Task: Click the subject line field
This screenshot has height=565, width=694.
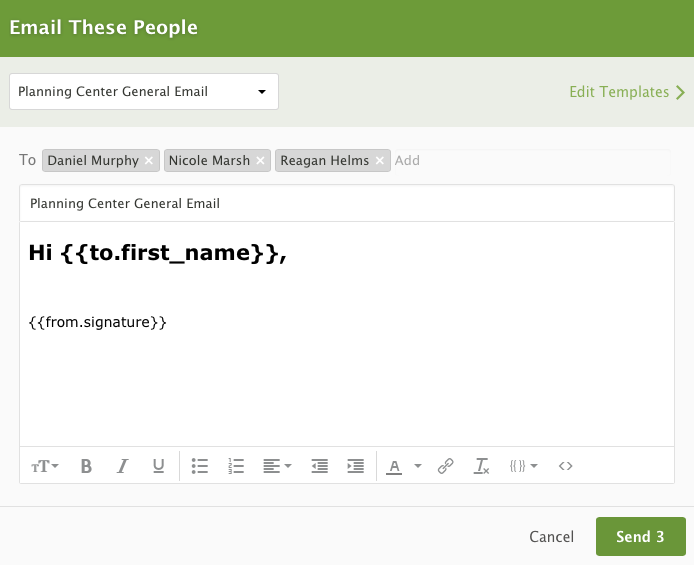Action: pyautogui.click(x=347, y=204)
